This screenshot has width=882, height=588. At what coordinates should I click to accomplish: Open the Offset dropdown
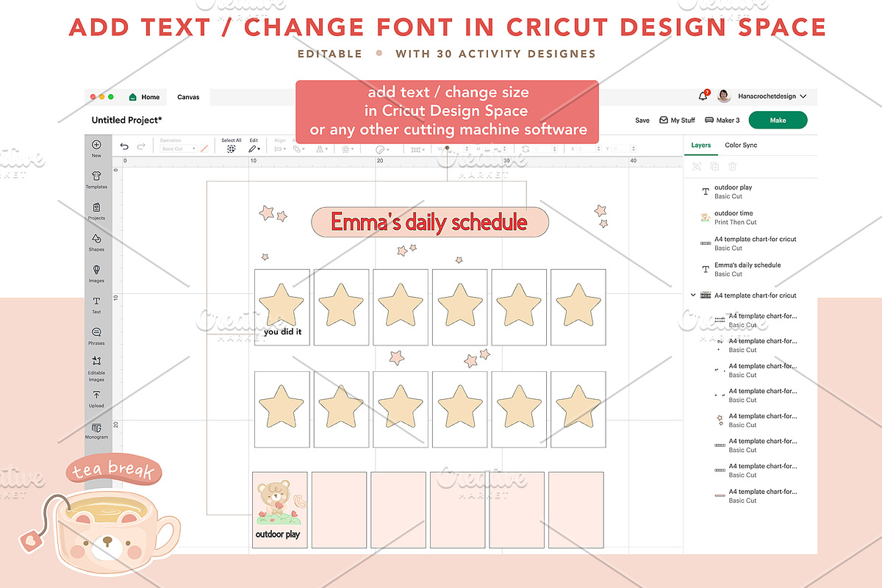point(346,148)
